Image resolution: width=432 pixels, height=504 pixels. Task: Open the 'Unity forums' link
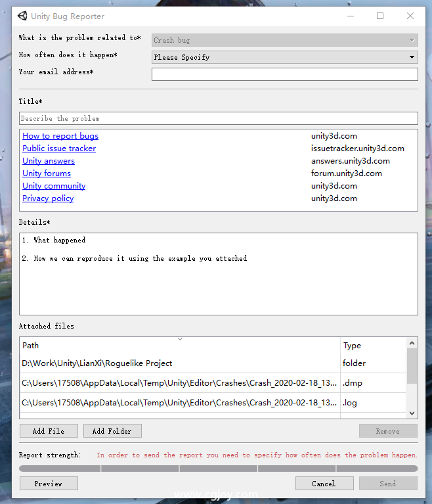pyautogui.click(x=47, y=173)
